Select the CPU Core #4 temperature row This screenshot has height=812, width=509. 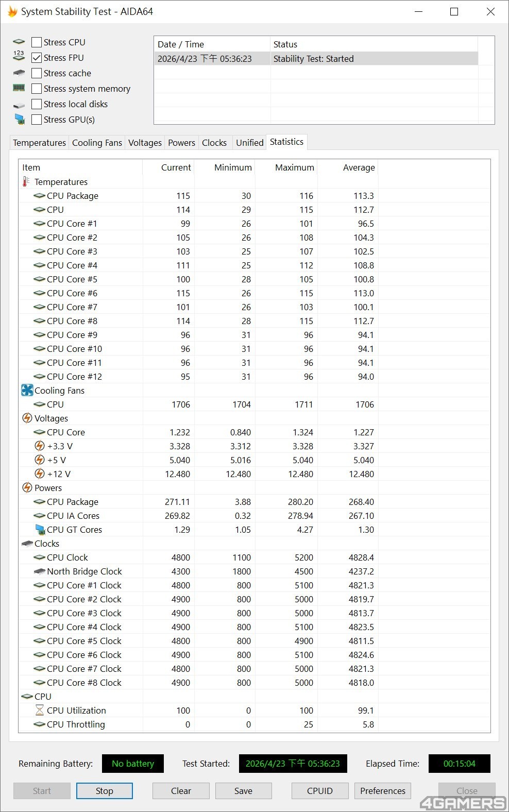pos(254,265)
